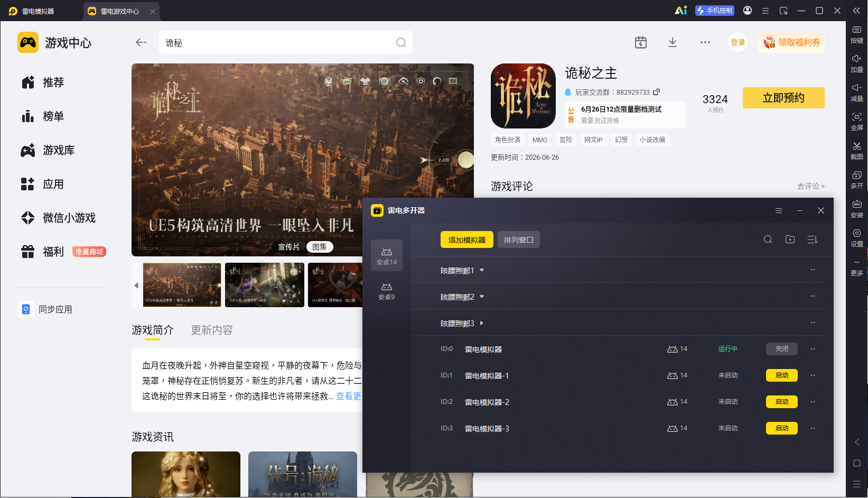This screenshot has height=498, width=868.
Task: Click 领取福利券 to claim coupons
Action: pos(791,42)
